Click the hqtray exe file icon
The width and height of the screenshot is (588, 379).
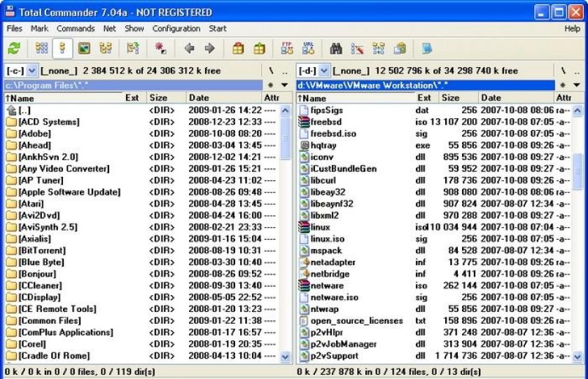(x=304, y=145)
